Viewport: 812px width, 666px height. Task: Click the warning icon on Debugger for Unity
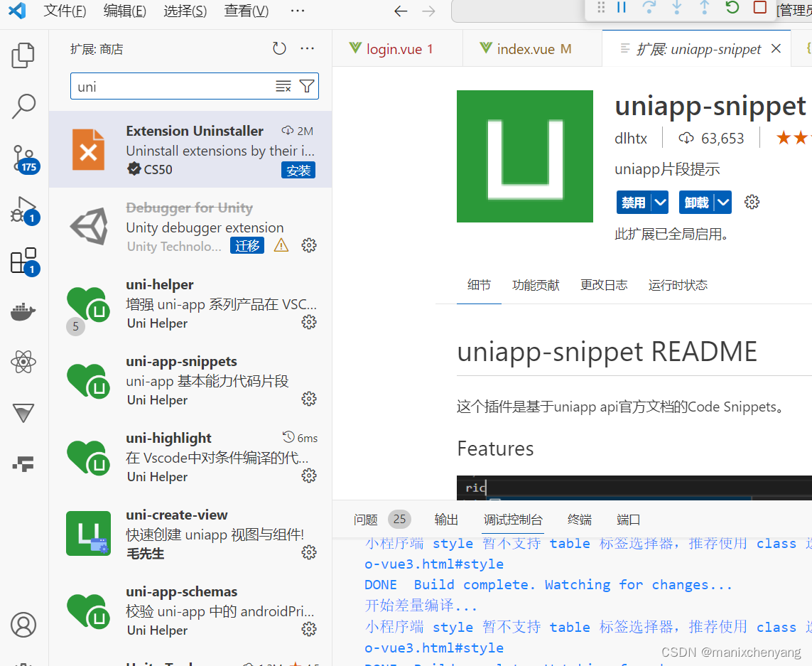tap(281, 245)
